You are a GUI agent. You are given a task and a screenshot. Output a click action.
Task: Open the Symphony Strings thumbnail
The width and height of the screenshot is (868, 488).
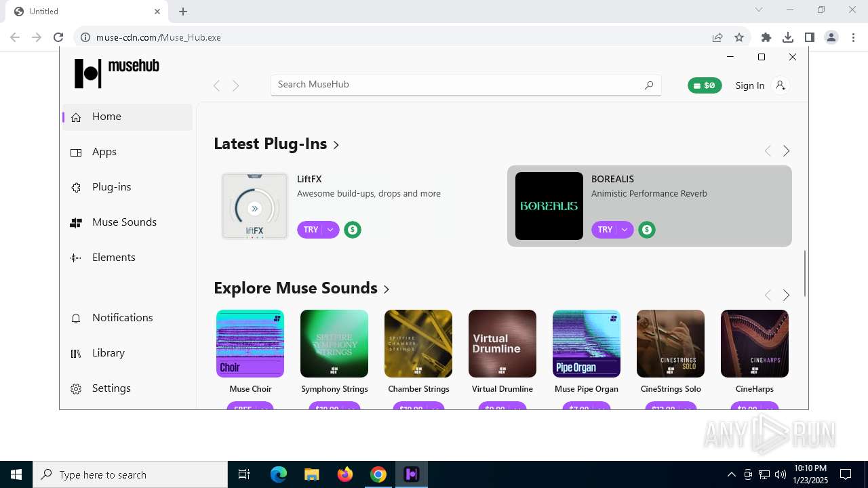click(334, 344)
